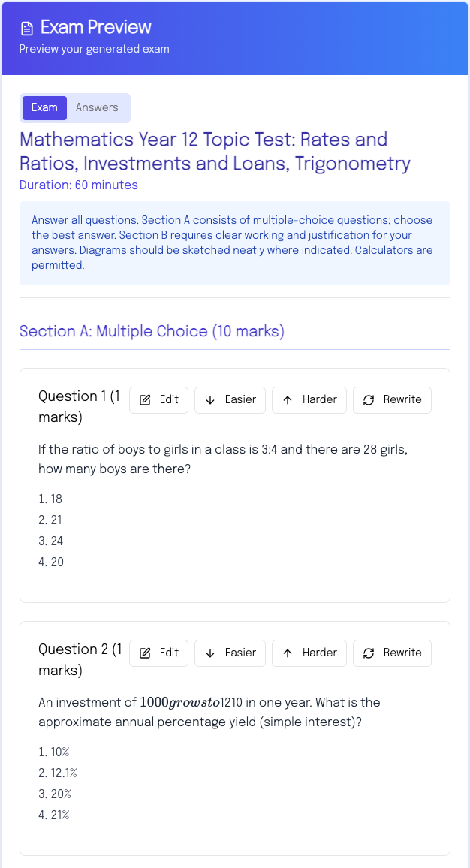Click the down-arrow icon on Question 2
Viewport: 470px width, 868px height.
210,653
